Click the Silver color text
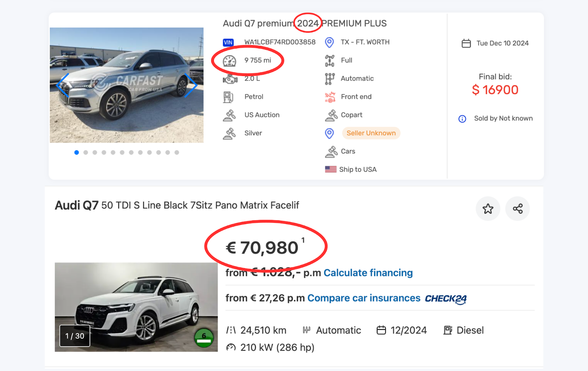This screenshot has height=371, width=588. click(x=253, y=133)
